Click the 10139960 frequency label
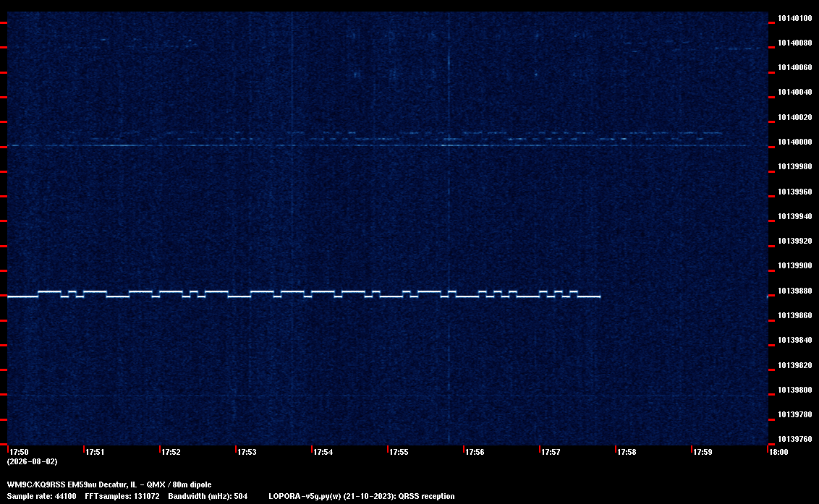This screenshot has height=504, width=819. pos(794,192)
